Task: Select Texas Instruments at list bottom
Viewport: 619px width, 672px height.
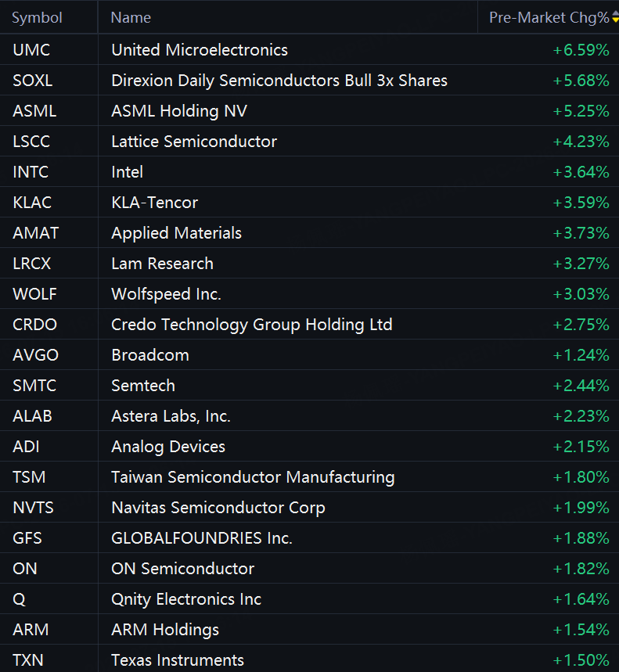Action: [310, 659]
